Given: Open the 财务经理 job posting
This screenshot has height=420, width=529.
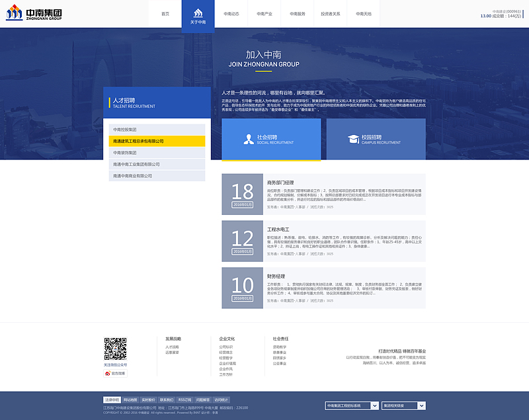Looking at the screenshot, I should (x=276, y=276).
